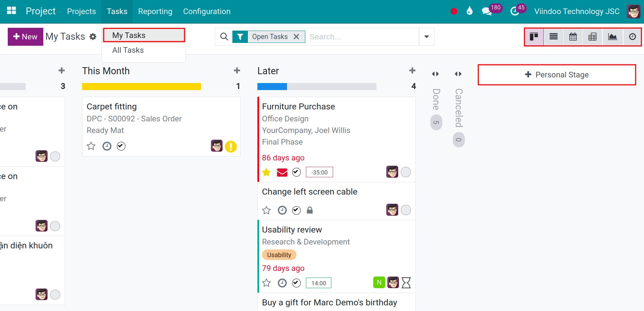Click the -35:00 remaining hours badge
Image resolution: width=644 pixels, height=311 pixels.
pos(319,172)
